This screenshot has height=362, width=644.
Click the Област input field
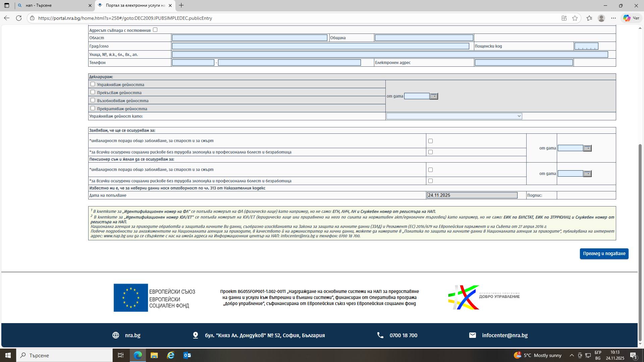pos(250,38)
